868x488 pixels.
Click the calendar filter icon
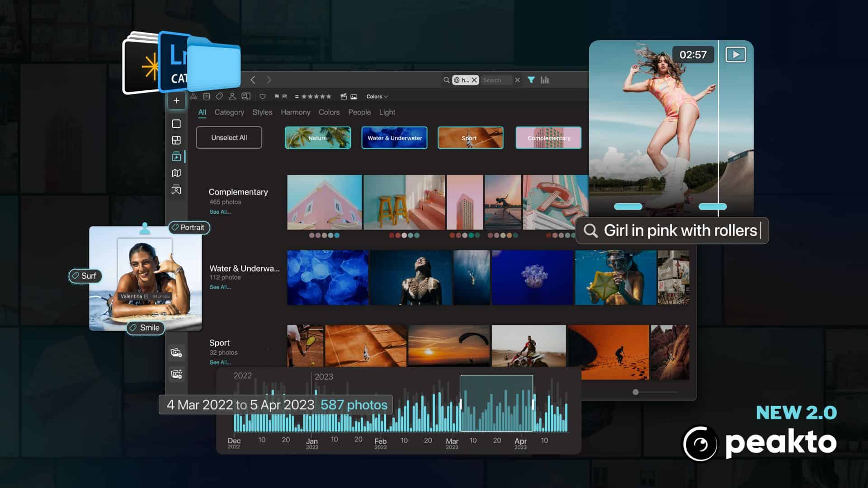(x=207, y=96)
